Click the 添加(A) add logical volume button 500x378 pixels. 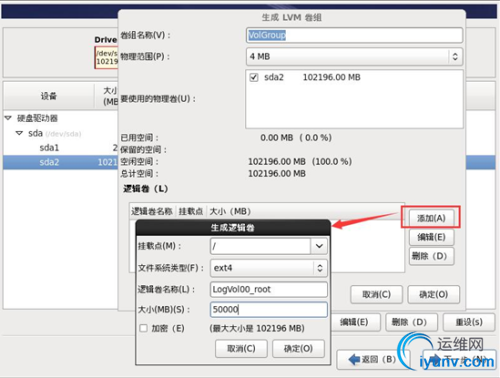431,218
